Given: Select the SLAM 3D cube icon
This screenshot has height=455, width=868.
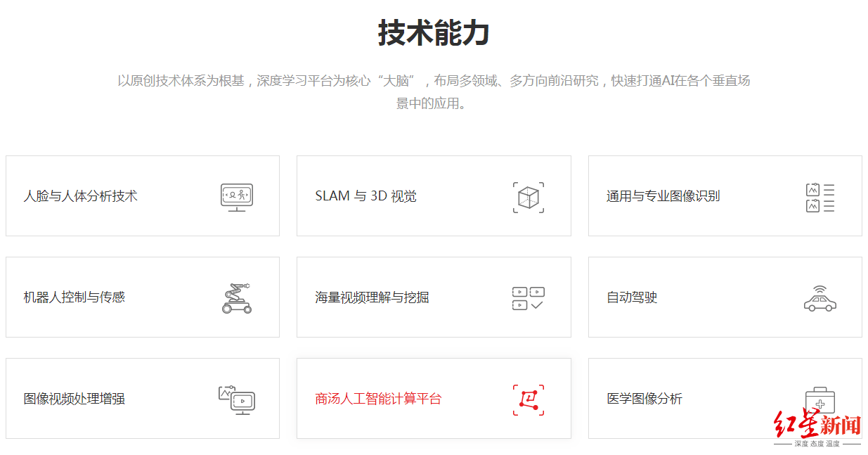Looking at the screenshot, I should [527, 196].
